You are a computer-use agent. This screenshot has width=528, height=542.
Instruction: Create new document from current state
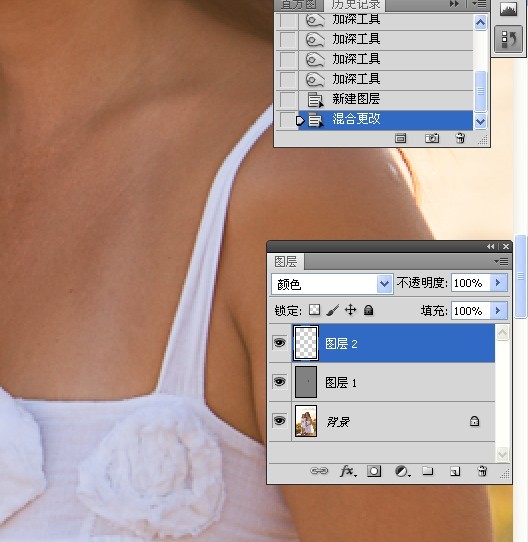pos(400,139)
